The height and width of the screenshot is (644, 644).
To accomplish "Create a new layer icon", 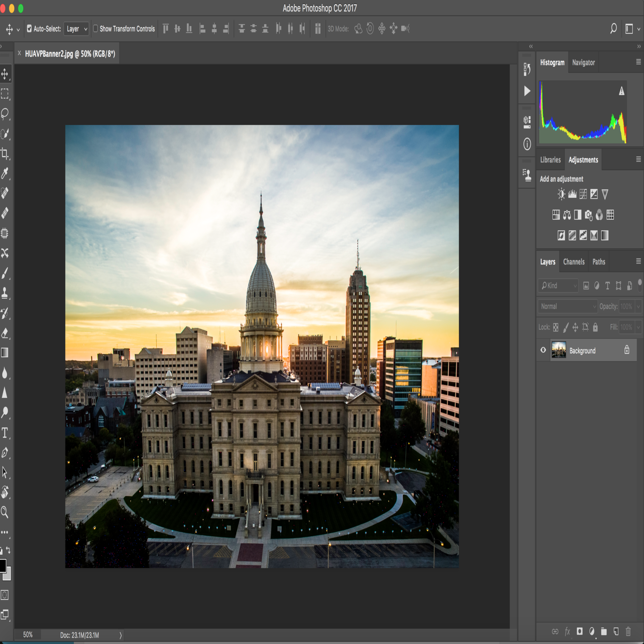I will (x=616, y=631).
